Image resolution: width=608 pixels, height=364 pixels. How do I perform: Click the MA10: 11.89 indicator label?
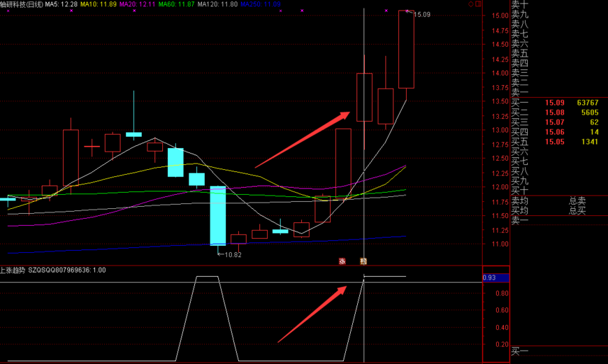coord(99,4)
